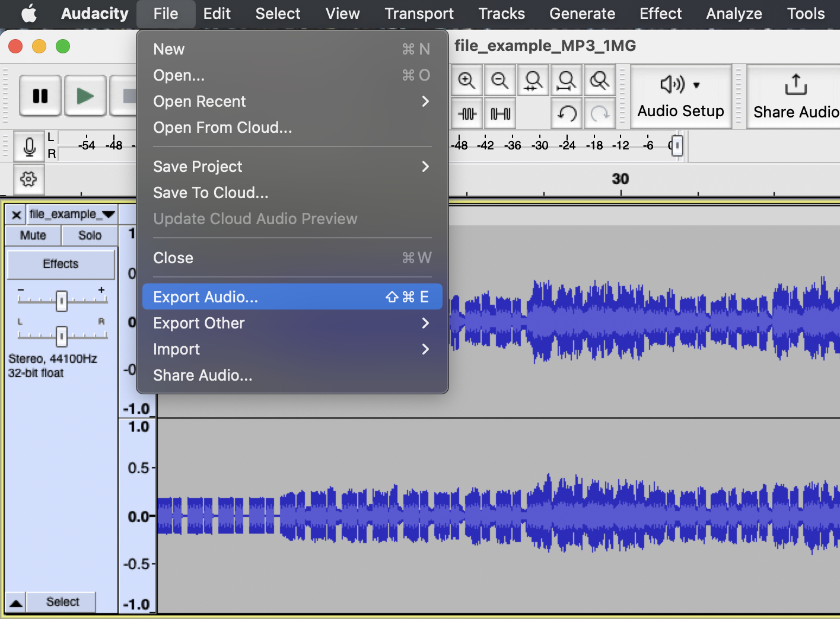Image resolution: width=840 pixels, height=619 pixels.
Task: Open the Generate menu
Action: click(582, 14)
